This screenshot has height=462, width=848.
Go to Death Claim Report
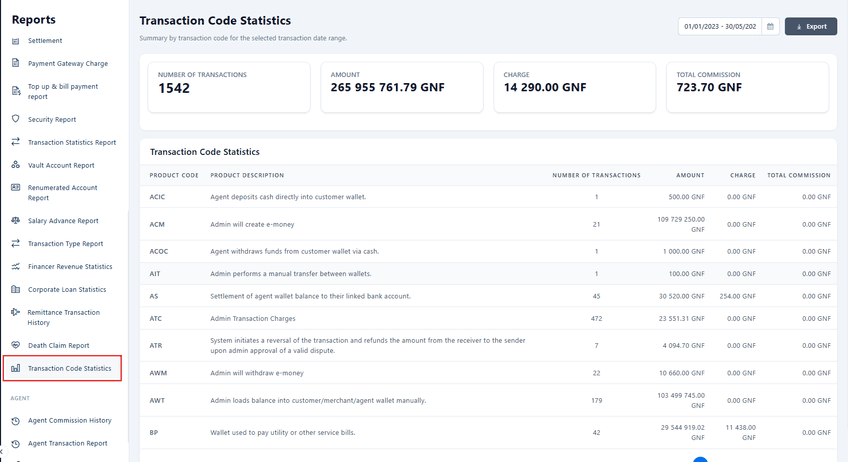pos(58,345)
